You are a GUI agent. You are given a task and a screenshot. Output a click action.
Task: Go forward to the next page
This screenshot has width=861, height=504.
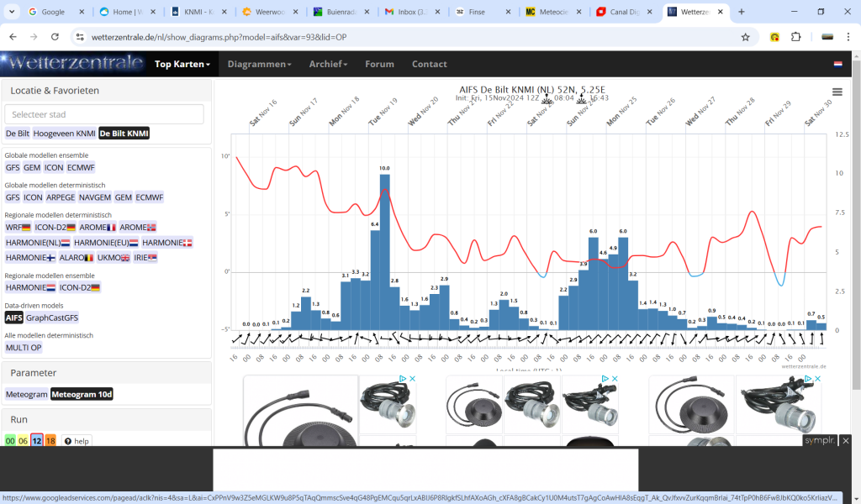point(34,37)
